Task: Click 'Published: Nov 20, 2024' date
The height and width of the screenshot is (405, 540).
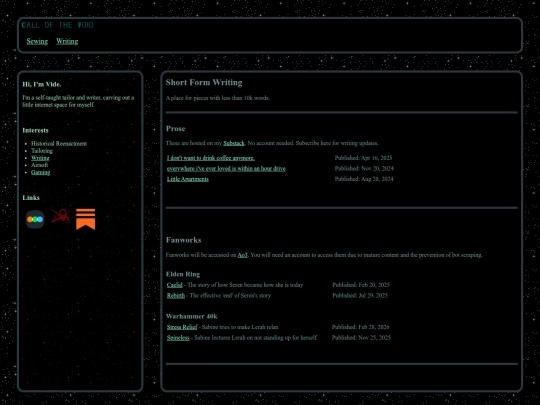Action: [364, 169]
